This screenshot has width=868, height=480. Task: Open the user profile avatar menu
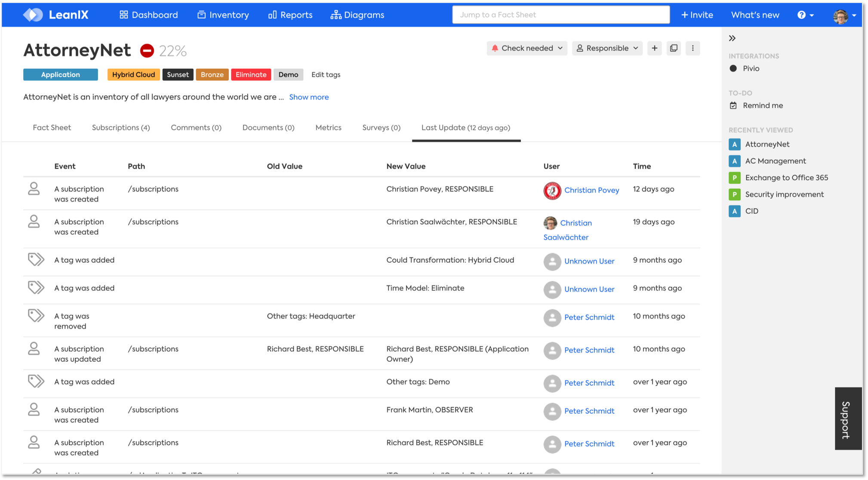pos(843,16)
